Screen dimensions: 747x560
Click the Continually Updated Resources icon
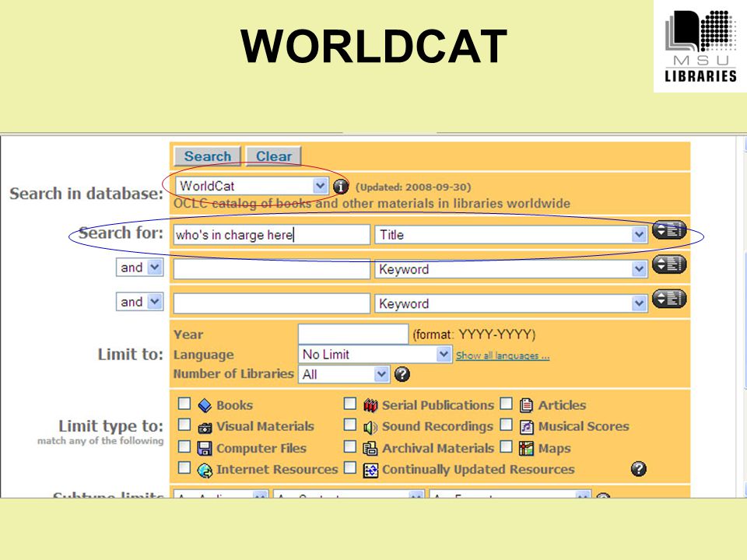click(x=370, y=470)
